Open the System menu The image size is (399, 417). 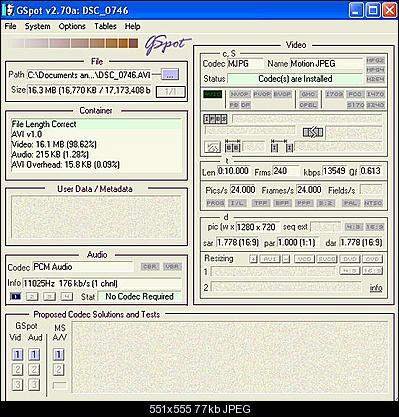click(x=37, y=26)
